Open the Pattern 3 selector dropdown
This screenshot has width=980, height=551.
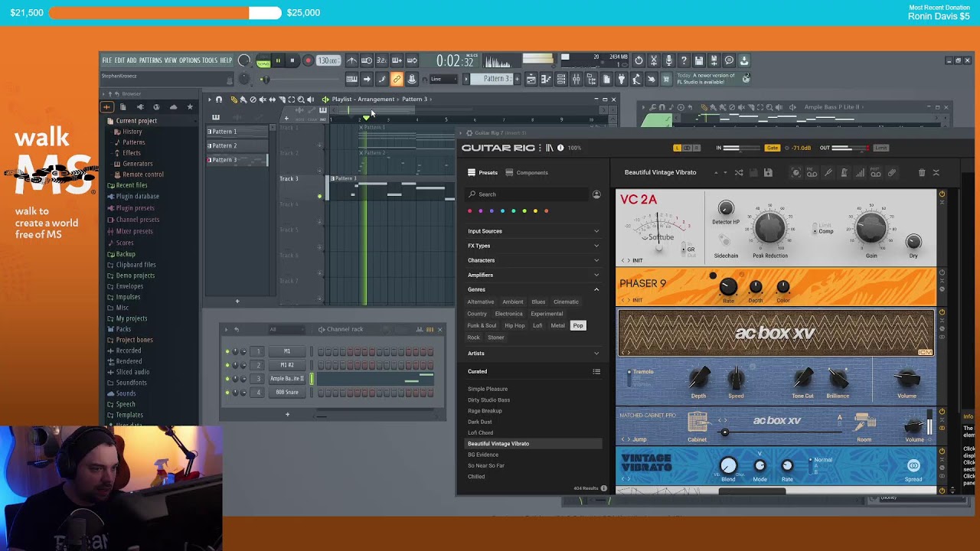[492, 79]
